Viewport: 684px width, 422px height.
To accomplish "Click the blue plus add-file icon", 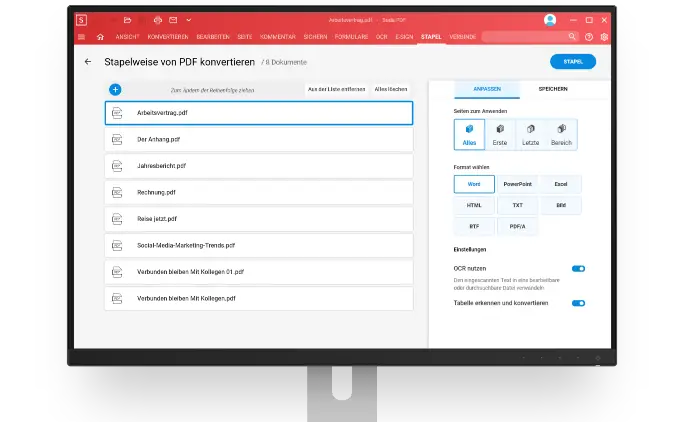I will coord(115,89).
